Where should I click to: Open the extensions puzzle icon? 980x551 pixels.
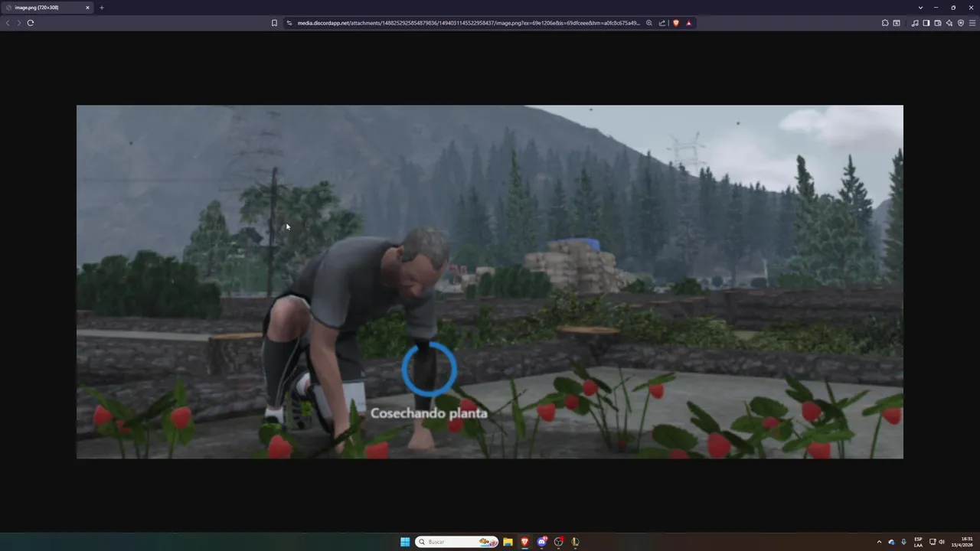[885, 23]
